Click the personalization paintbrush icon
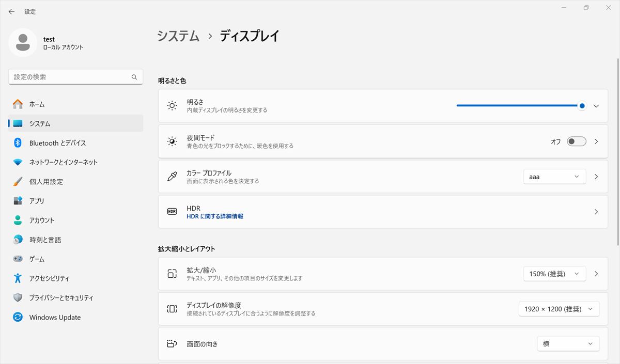 (x=18, y=182)
